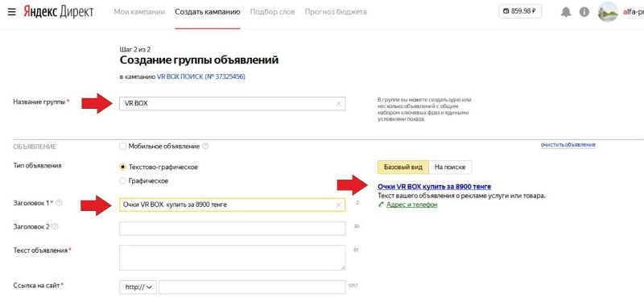
Task: Click очистить объявление link
Action: tap(568, 145)
